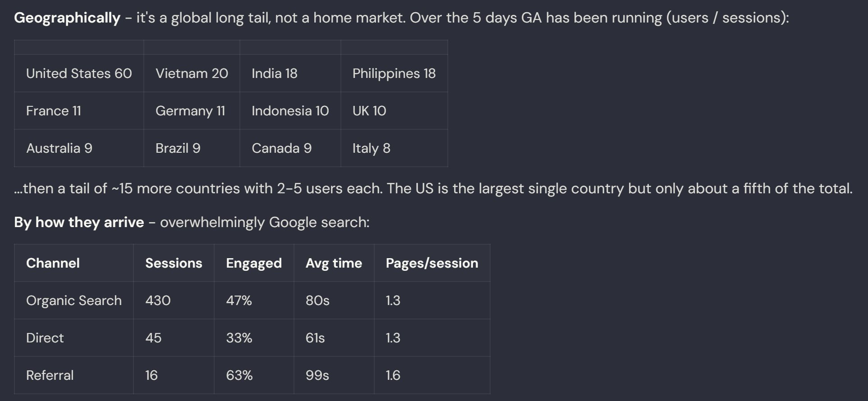Select the Vietnam 20 table cell
The image size is (868, 401).
(x=192, y=73)
